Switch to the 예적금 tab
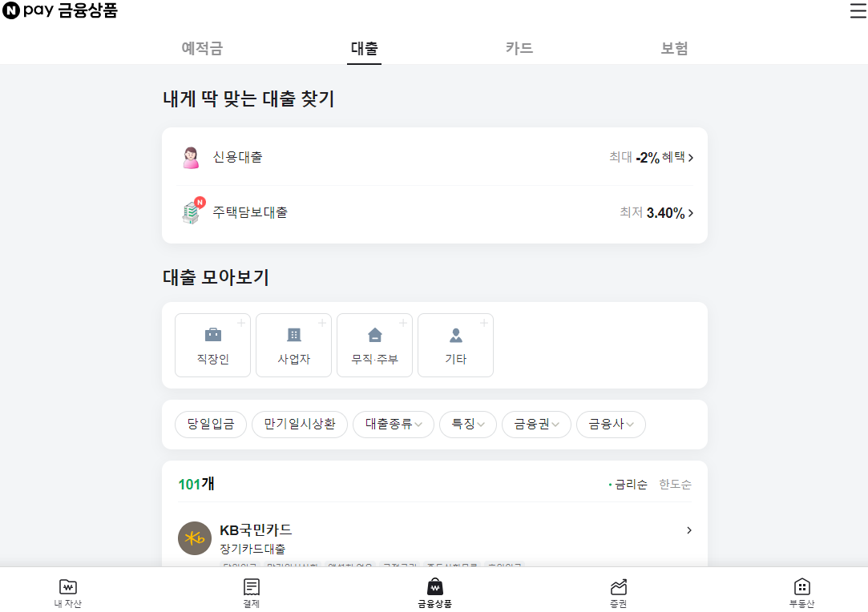 202,49
